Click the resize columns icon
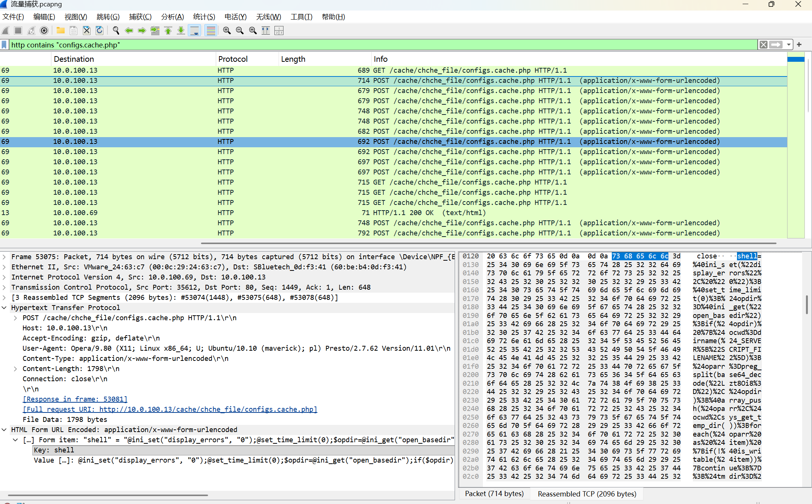 266,31
